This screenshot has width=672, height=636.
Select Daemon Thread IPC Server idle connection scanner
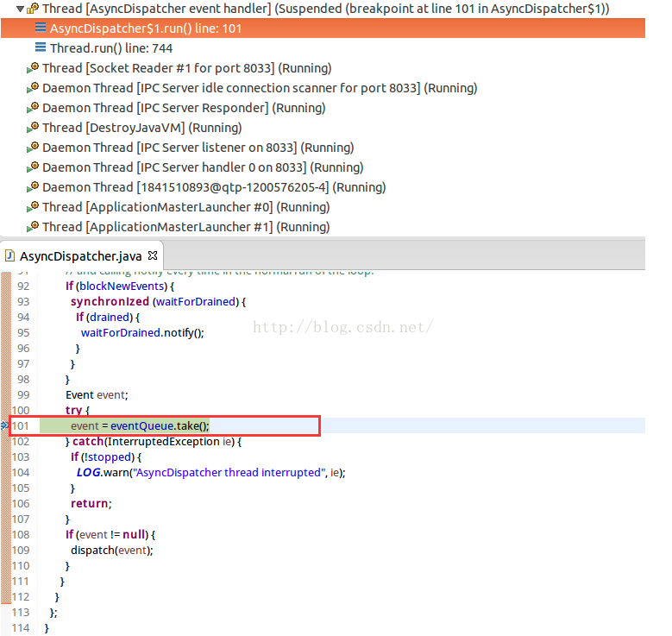[260, 88]
